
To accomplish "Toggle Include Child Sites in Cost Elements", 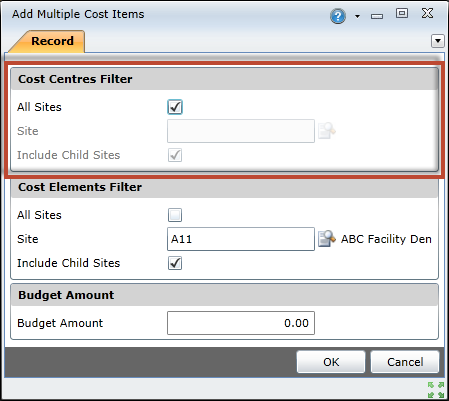I will click(175, 263).
